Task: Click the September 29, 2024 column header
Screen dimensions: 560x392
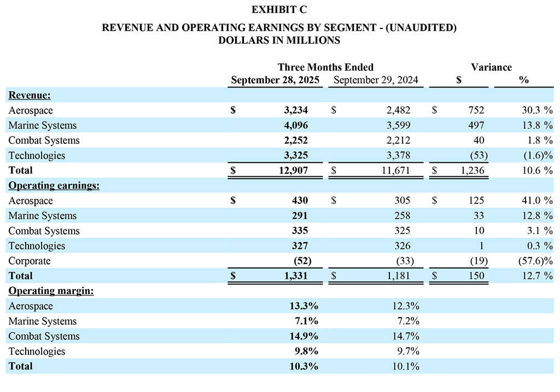Action: [376, 80]
